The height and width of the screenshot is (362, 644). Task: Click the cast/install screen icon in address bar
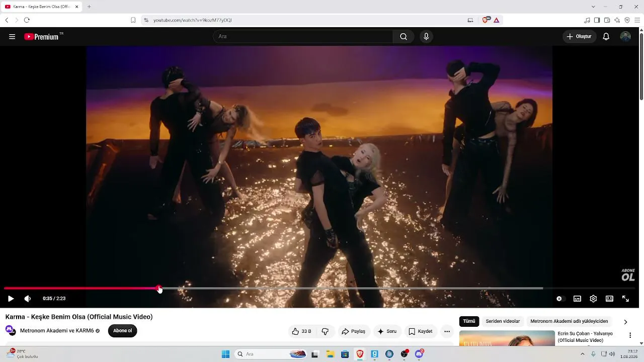click(x=470, y=20)
